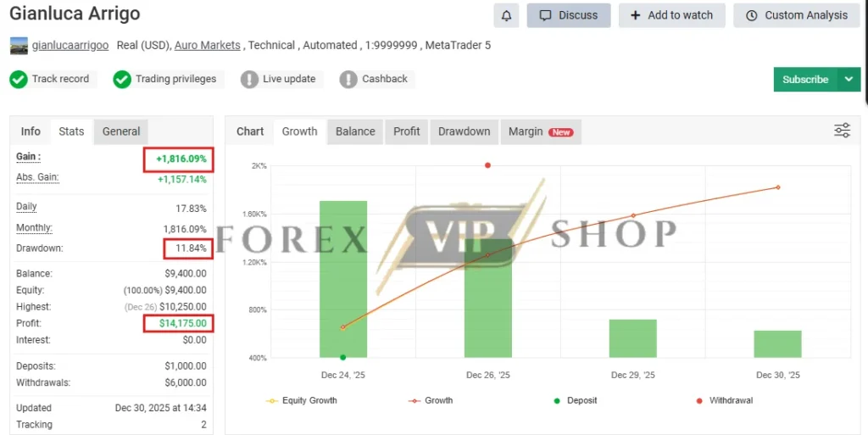Select the Stats tab
Image resolution: width=868 pixels, height=435 pixels.
pos(71,131)
